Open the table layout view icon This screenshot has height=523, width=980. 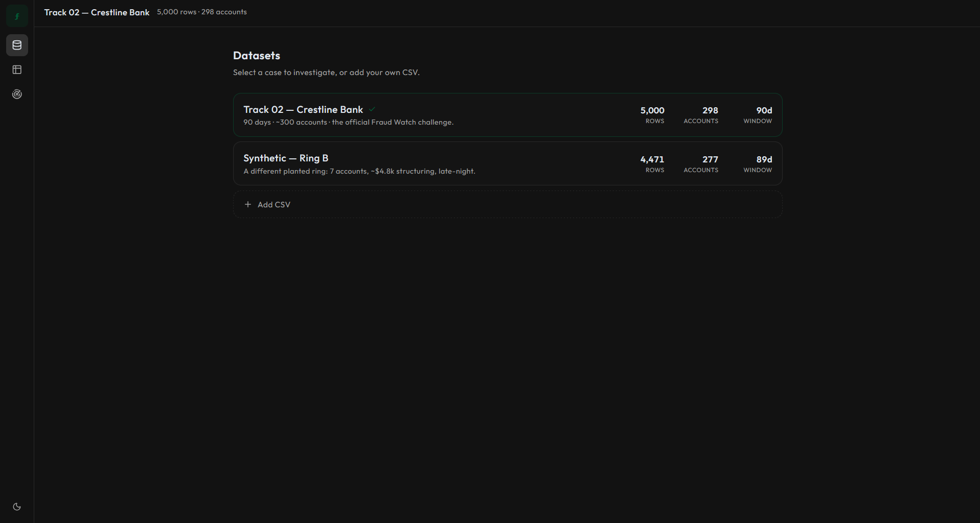[17, 69]
